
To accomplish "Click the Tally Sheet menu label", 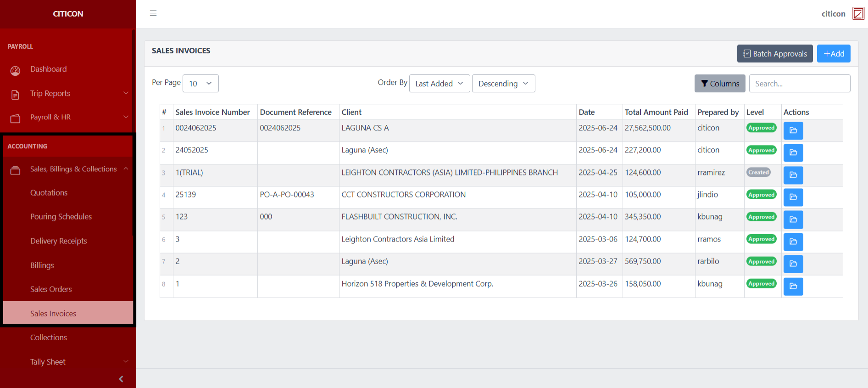I will click(x=48, y=362).
